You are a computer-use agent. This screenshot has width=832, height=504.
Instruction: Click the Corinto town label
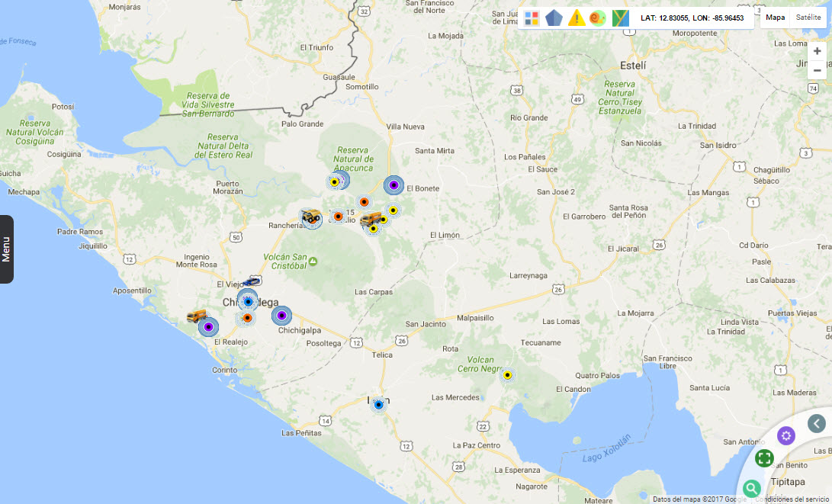tap(224, 370)
